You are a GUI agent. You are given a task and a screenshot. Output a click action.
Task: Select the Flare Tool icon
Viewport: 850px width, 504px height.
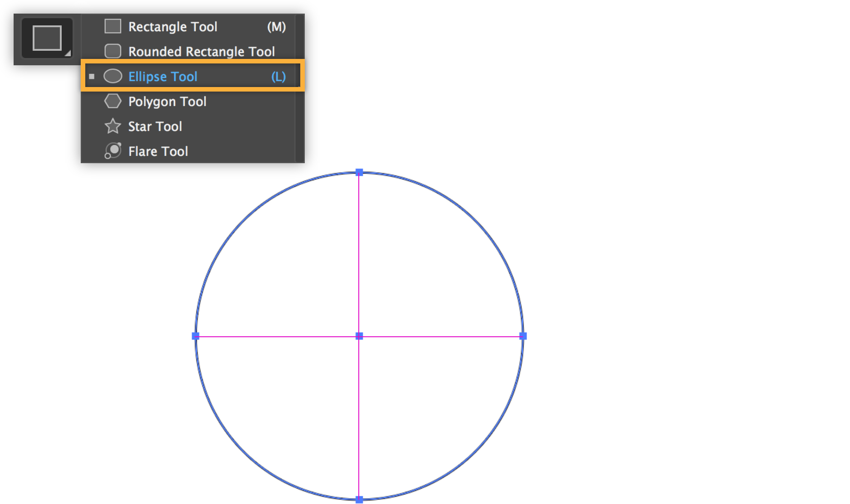[112, 151]
